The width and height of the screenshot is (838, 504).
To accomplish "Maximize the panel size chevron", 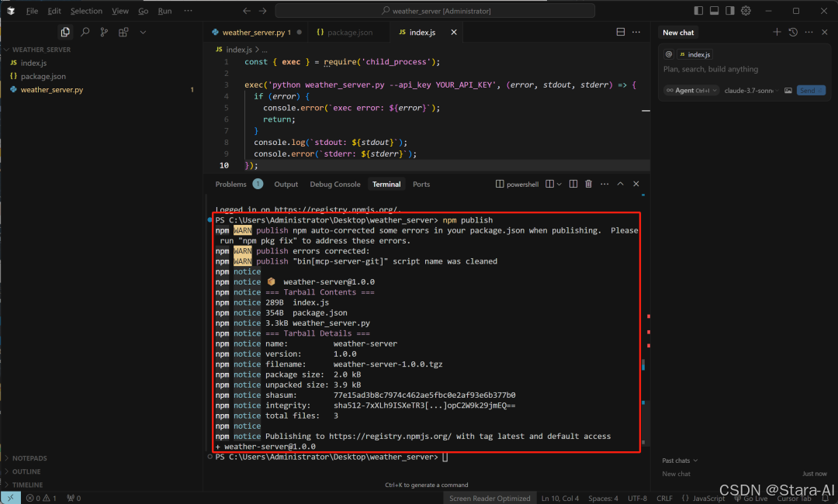I will [x=621, y=185].
